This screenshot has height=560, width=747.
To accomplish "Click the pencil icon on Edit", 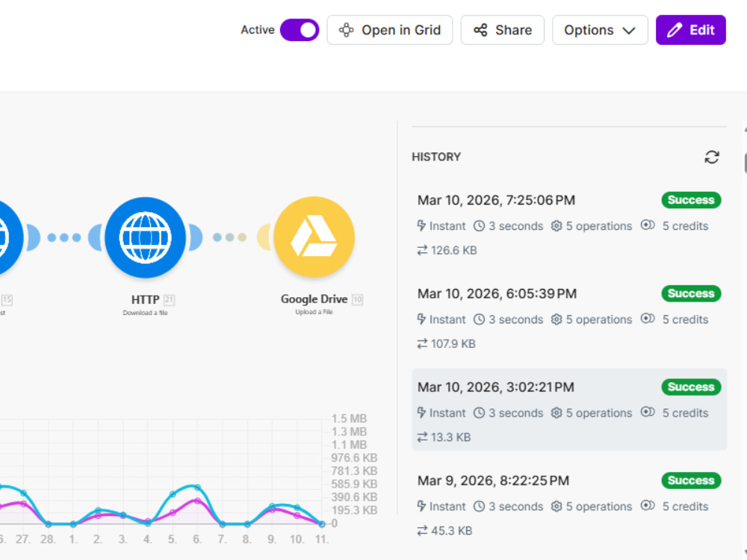I will pyautogui.click(x=674, y=30).
